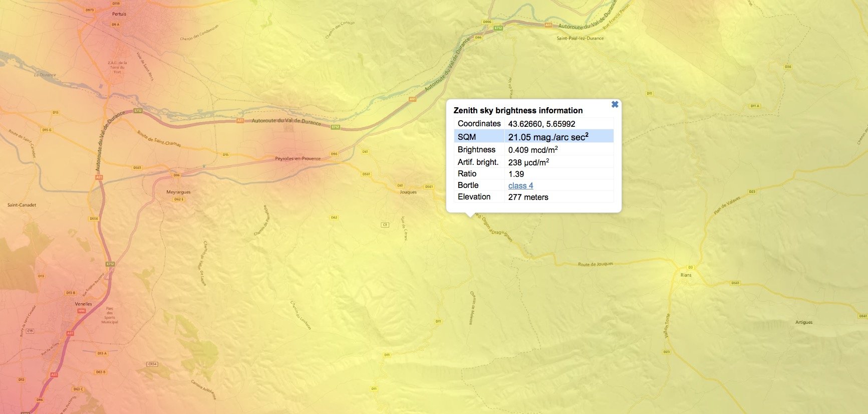Click the D119 road shield
This screenshot has height=414, width=868.
click(116, 4)
